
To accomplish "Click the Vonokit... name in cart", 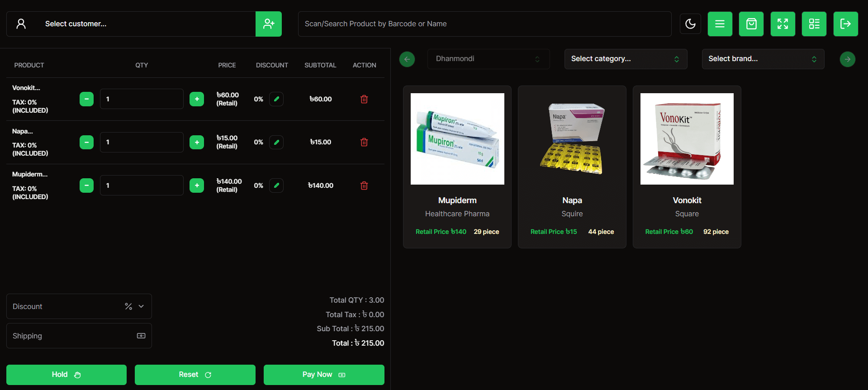I will coord(26,88).
